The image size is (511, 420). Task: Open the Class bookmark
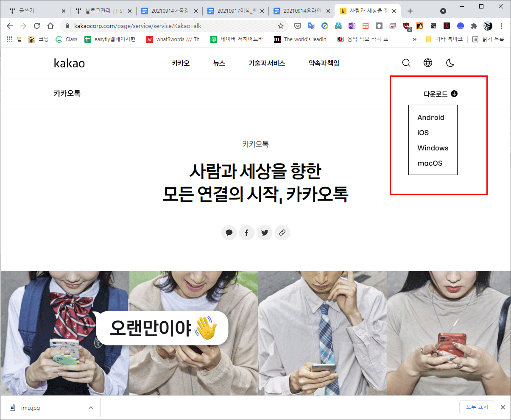point(67,39)
